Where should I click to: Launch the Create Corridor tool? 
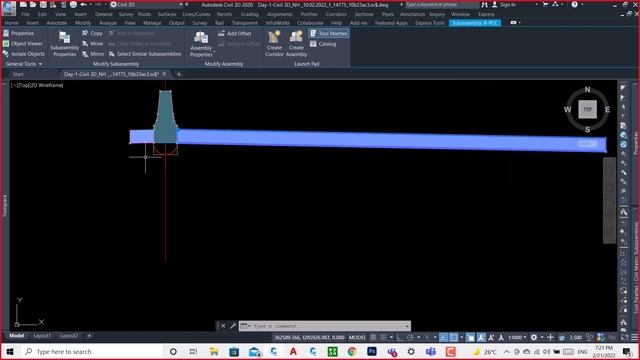point(274,44)
